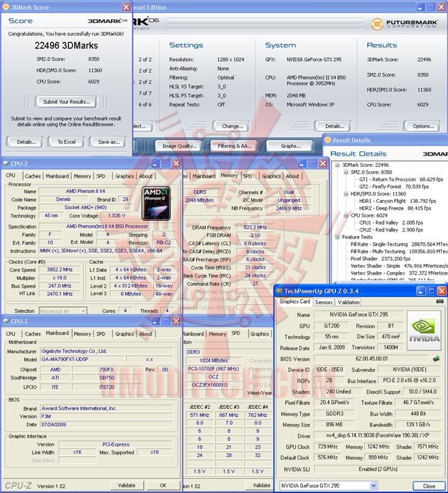This screenshot has width=448, height=493.
Task: Click the 22496 3DMarks score text
Action: 67,45
